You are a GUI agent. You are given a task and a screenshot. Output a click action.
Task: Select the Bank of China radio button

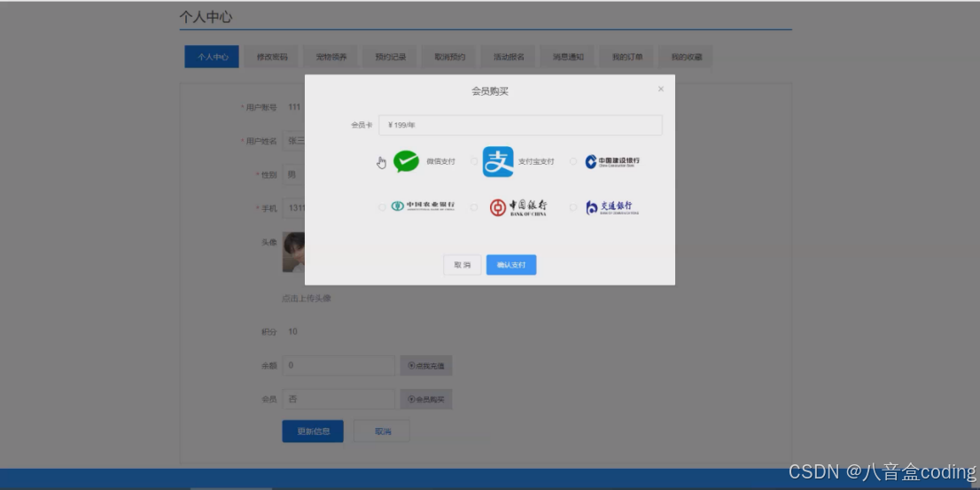tap(474, 206)
